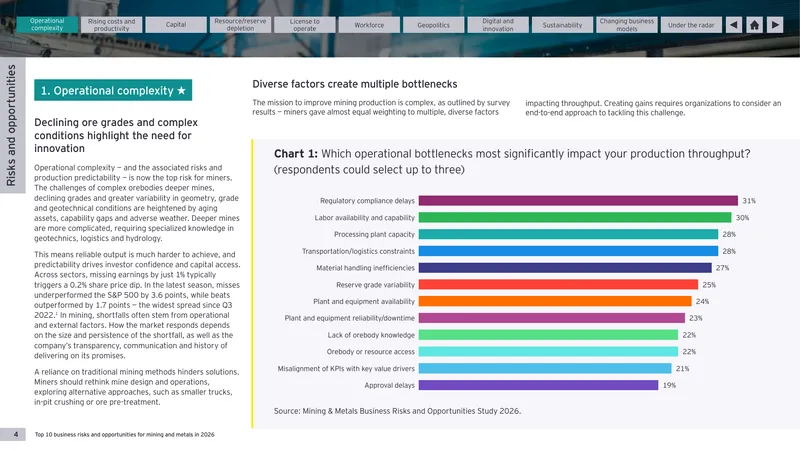Screen dimensions: 800x450
Task: Open the License to operate tab
Action: point(305,24)
